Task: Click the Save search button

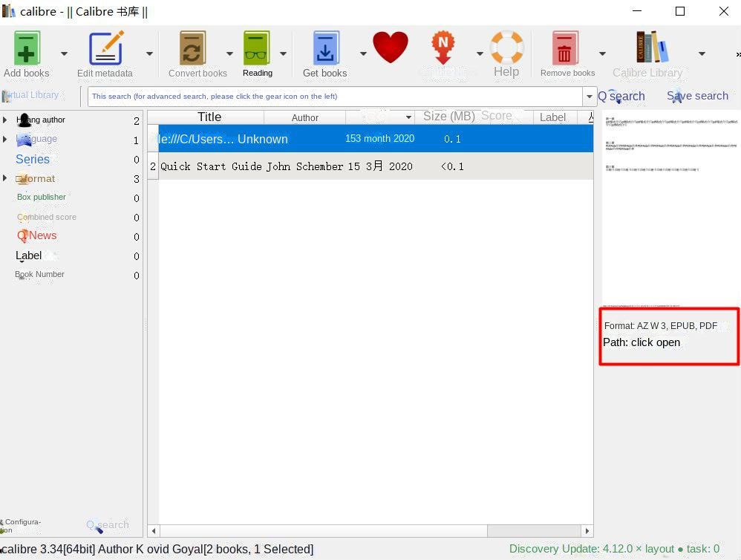Action: coord(696,96)
